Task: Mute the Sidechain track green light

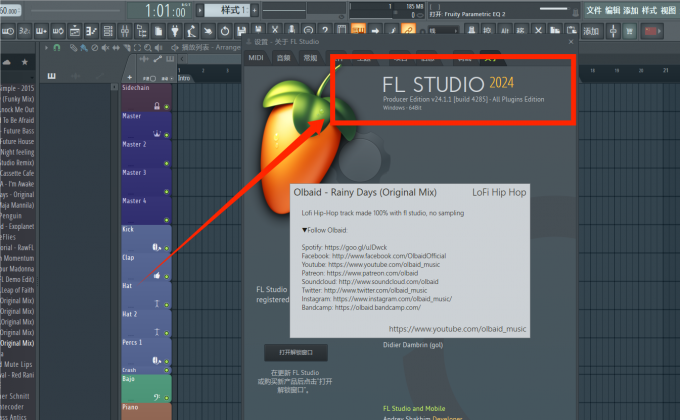Action: 167,106
